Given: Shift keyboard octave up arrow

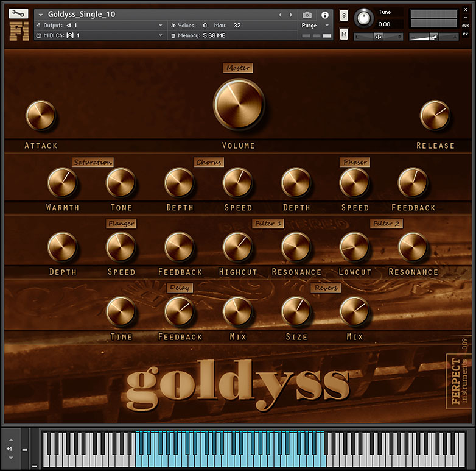Looking at the screenshot, I should click(x=11, y=440).
